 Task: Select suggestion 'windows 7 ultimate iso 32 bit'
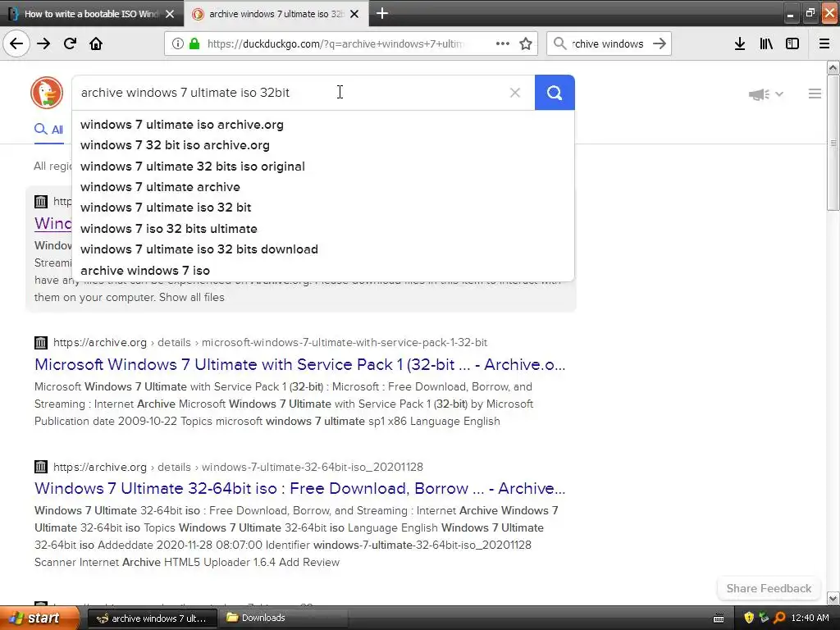pos(166,208)
